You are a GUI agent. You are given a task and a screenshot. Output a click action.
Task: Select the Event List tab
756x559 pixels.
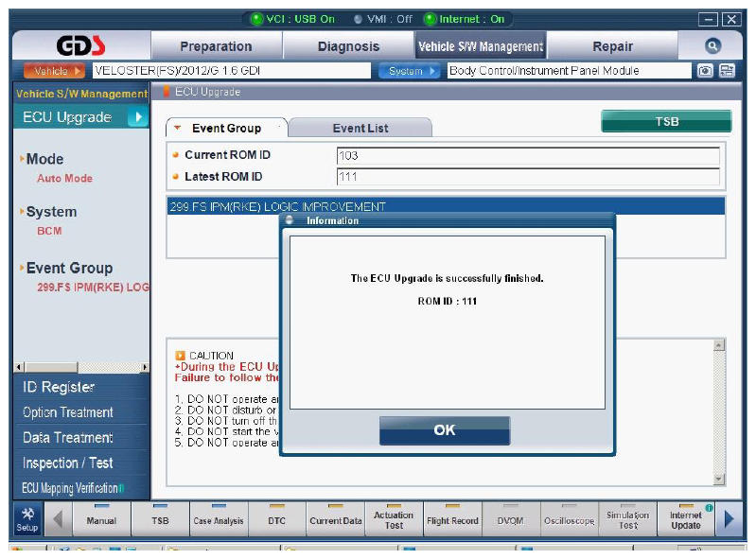coord(360,129)
